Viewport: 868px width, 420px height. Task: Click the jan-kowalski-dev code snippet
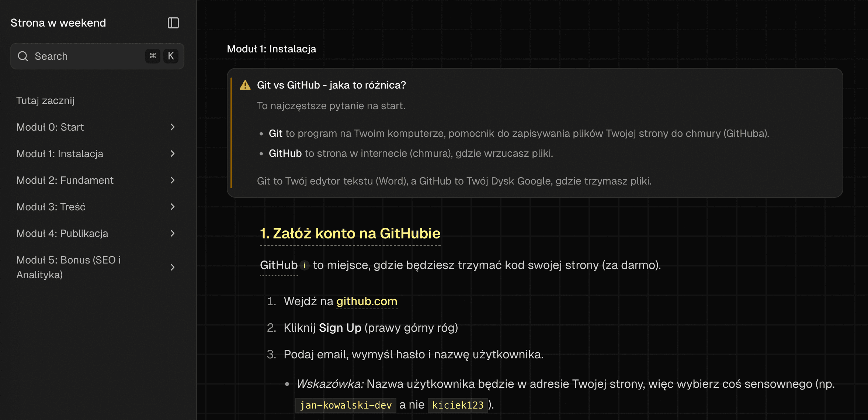pos(346,405)
